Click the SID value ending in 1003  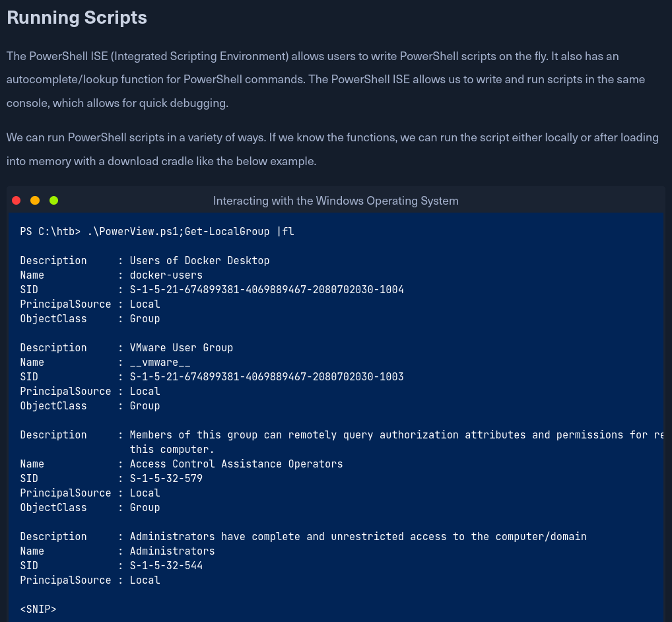click(266, 377)
